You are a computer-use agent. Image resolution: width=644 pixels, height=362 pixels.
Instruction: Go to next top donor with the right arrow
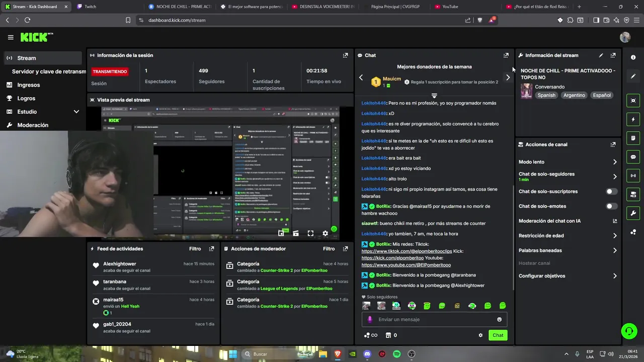click(508, 77)
